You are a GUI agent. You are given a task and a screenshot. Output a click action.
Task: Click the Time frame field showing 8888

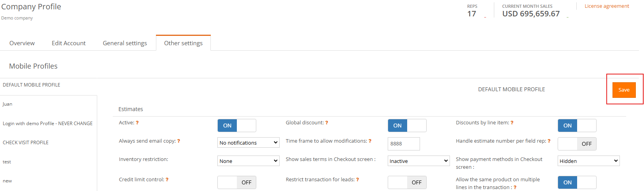coord(404,144)
